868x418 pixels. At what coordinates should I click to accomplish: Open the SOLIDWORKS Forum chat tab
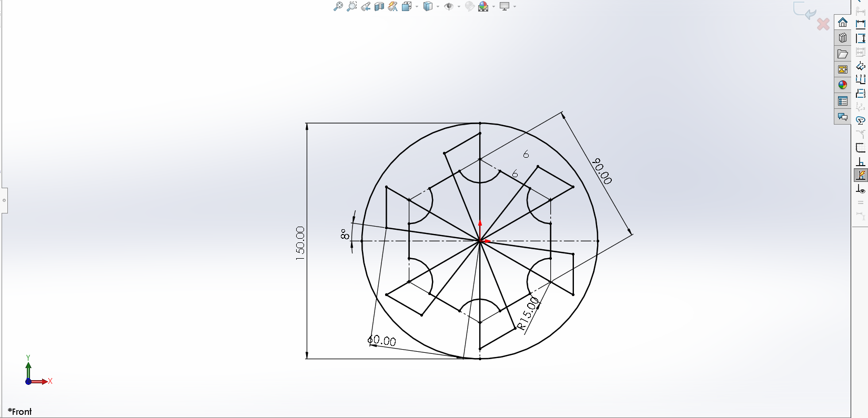tap(843, 117)
